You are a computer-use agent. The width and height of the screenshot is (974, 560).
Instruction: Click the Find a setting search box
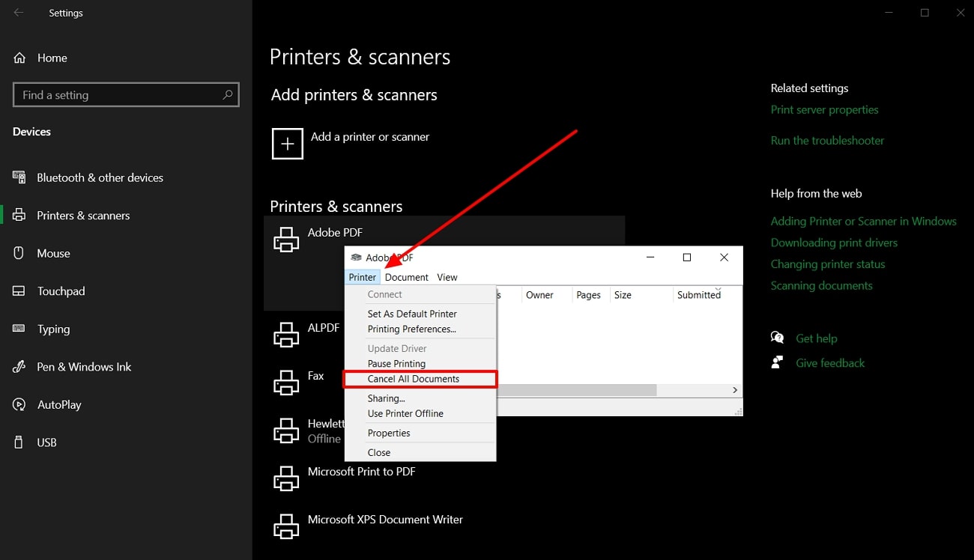[126, 95]
